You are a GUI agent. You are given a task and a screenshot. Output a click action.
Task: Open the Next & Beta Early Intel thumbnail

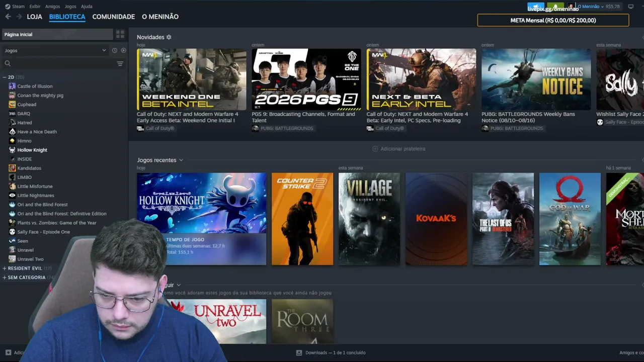tap(421, 79)
